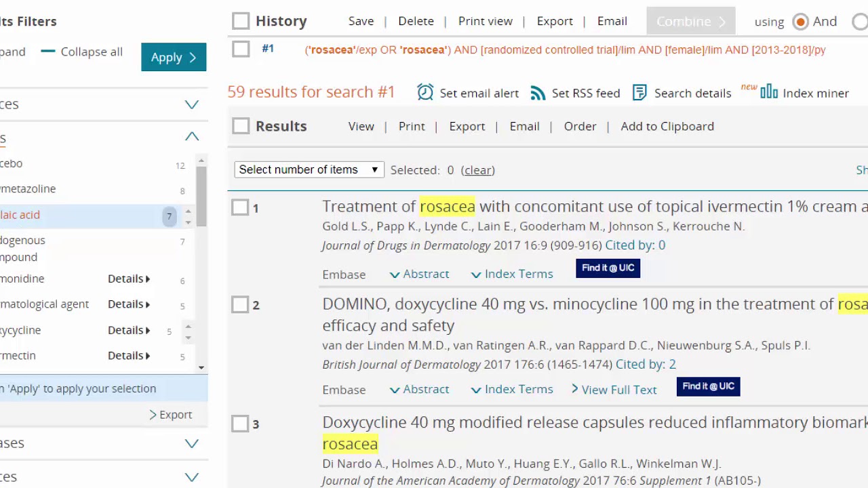
Task: Click the 59 results for search #1 text
Action: tap(311, 91)
